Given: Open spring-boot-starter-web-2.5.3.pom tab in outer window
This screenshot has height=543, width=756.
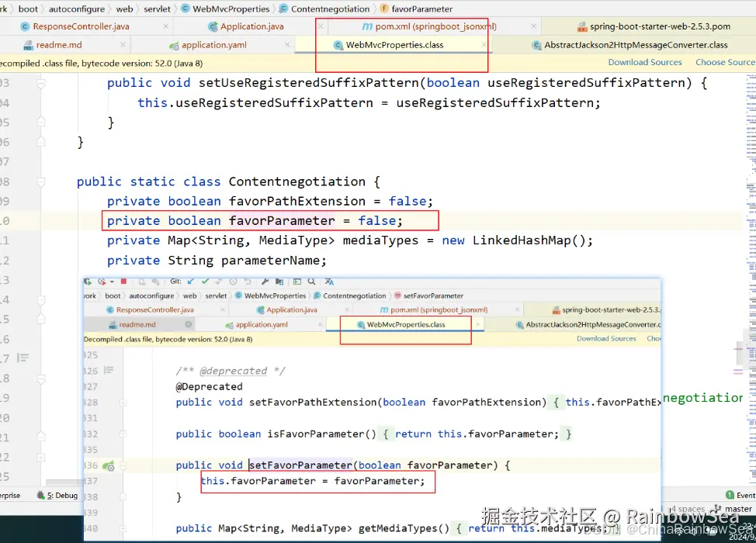Looking at the screenshot, I should [654, 26].
